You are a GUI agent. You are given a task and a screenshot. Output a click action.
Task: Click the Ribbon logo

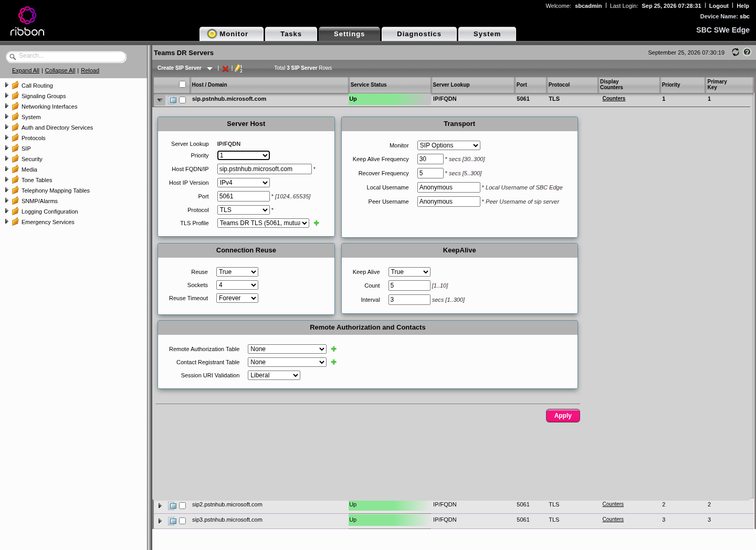(27, 21)
